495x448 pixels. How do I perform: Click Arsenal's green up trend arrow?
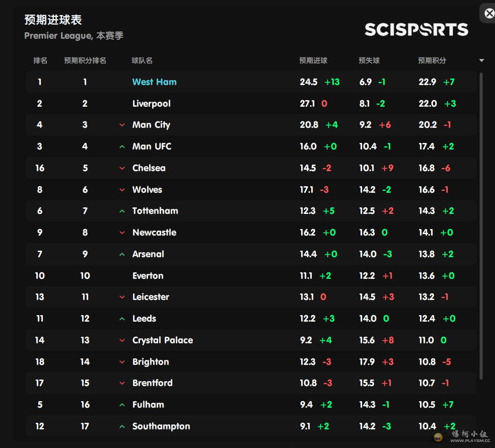click(122, 254)
